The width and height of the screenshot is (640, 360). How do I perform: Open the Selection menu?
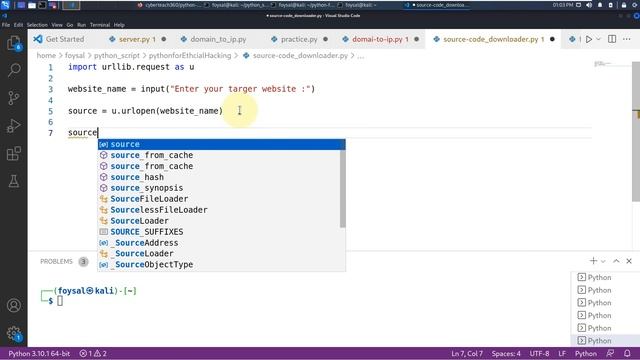click(x=37, y=25)
